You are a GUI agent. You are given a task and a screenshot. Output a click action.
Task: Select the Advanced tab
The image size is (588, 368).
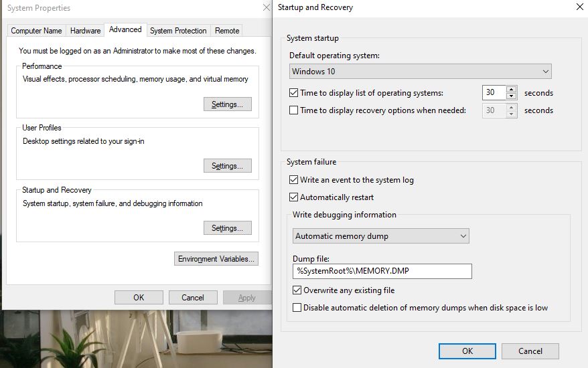[125, 29]
